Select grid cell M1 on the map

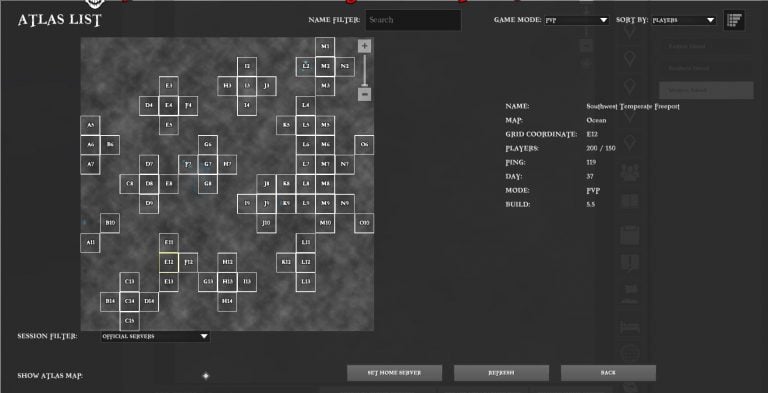tap(325, 47)
